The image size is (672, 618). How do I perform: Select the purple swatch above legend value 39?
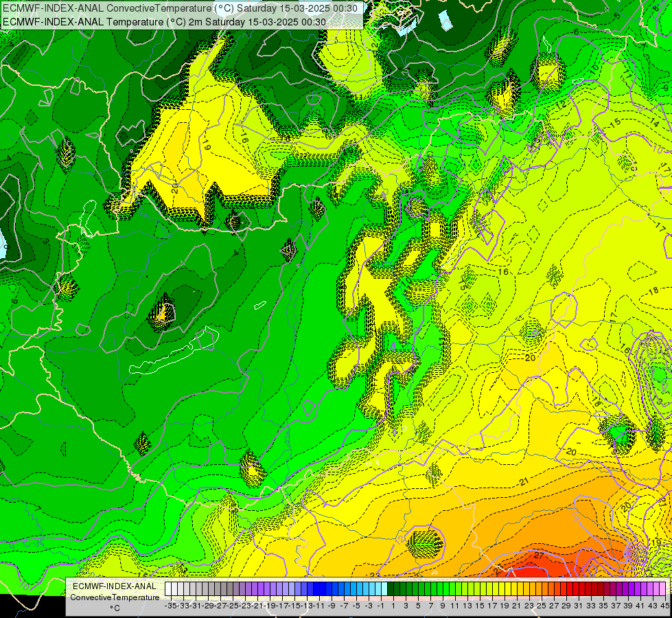pos(626,589)
